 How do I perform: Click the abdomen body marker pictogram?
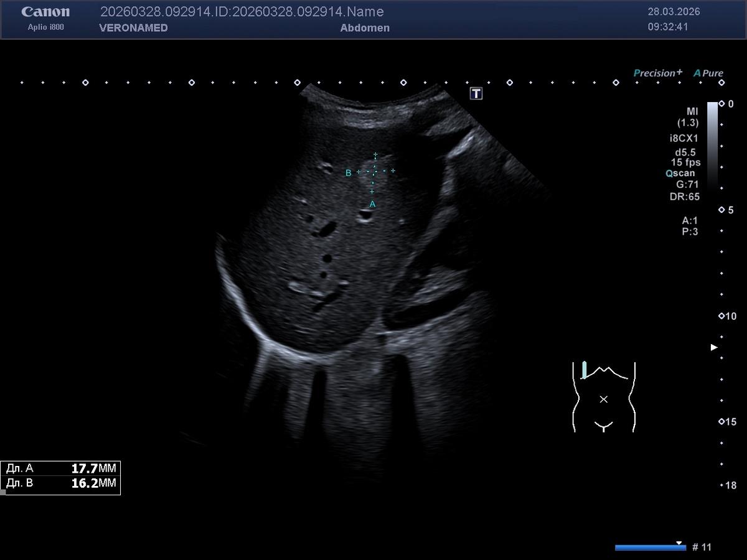603,397
